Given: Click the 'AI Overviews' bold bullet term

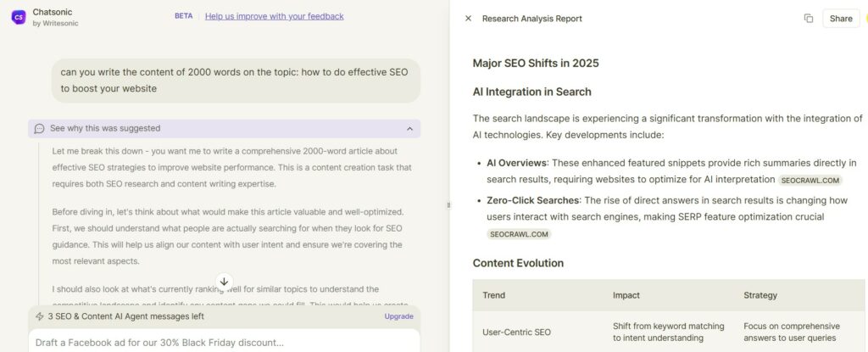Looking at the screenshot, I should tap(516, 163).
